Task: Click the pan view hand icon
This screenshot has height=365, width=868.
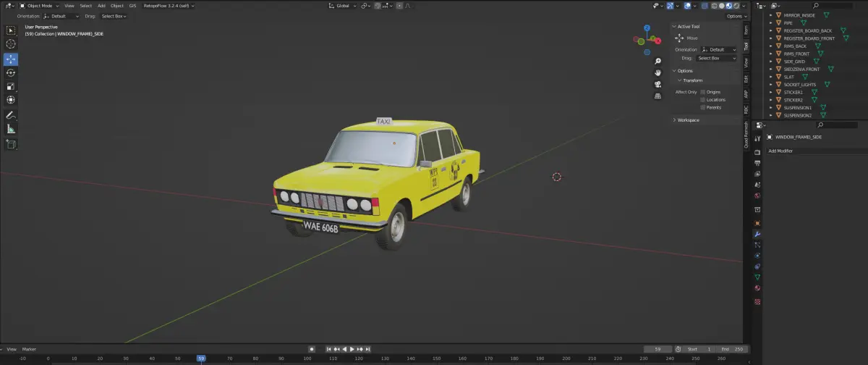Action: 658,72
